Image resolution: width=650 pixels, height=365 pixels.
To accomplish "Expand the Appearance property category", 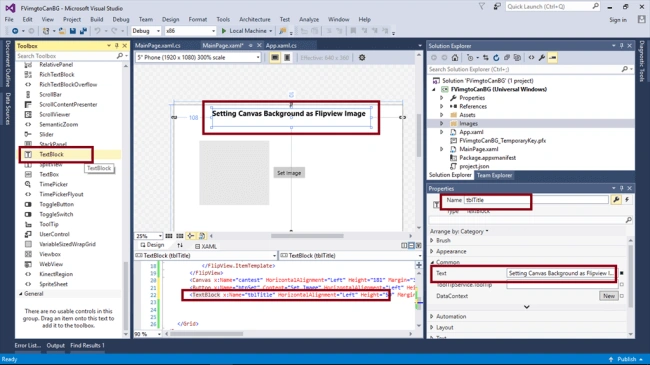I will 432,251.
